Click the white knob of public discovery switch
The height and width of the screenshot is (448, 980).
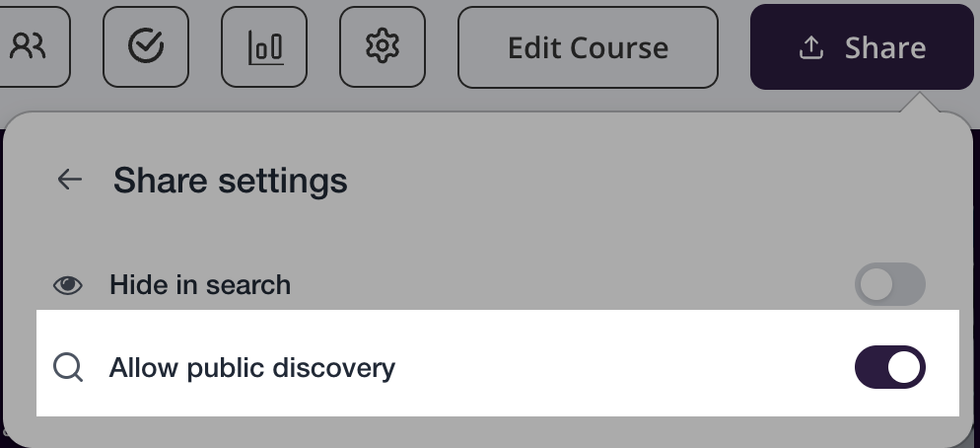(x=905, y=368)
